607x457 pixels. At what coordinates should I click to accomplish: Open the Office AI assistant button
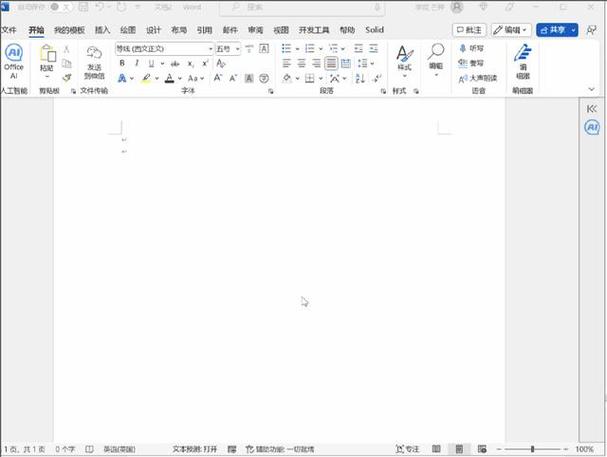[x=14, y=61]
